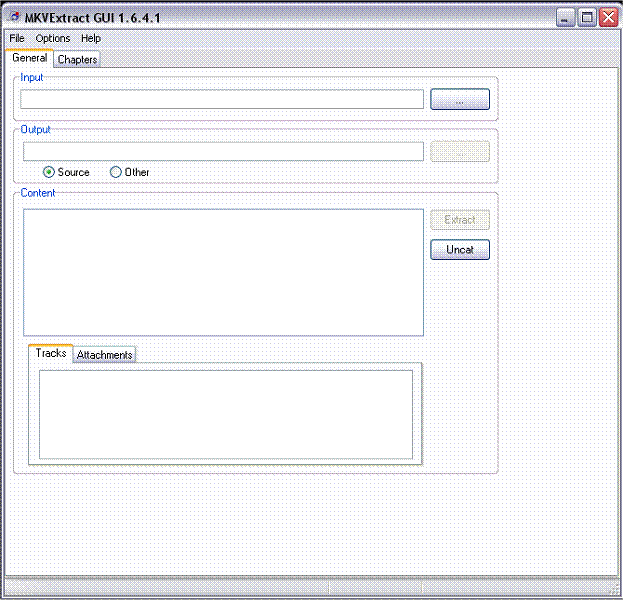Click the disabled Output browse button
Image resolution: width=624 pixels, height=601 pixels.
(x=460, y=151)
